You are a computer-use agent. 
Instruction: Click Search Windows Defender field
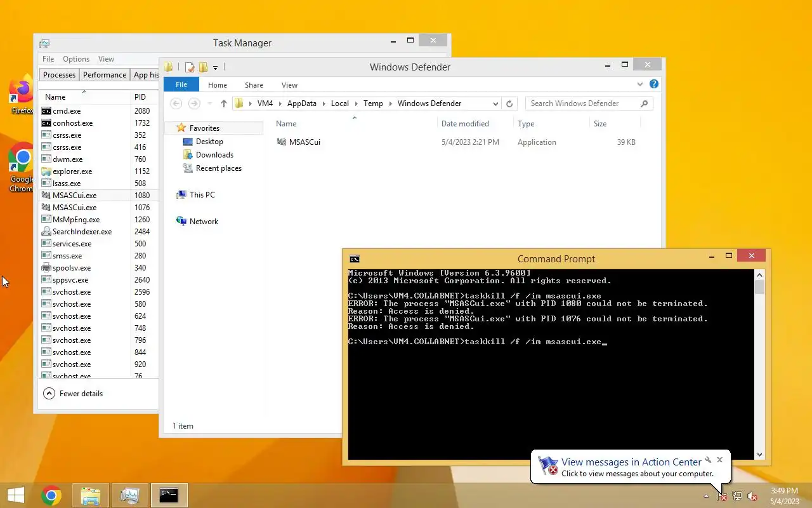click(589, 104)
